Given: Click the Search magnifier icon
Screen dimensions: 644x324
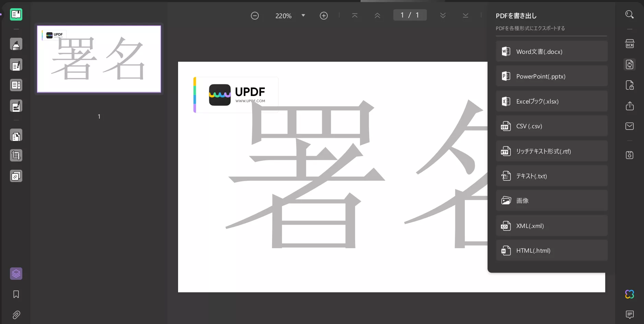Looking at the screenshot, I should pyautogui.click(x=630, y=14).
